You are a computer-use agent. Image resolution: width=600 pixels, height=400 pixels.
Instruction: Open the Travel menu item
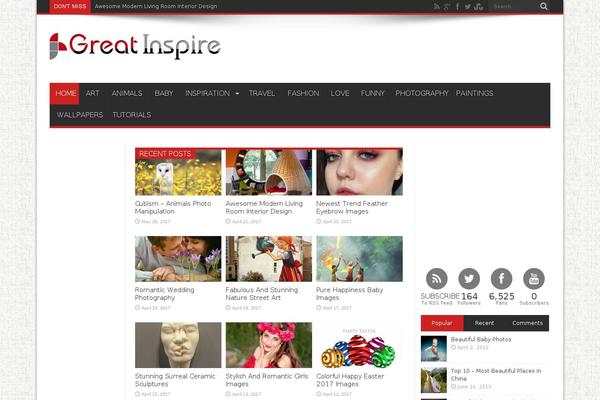click(262, 93)
